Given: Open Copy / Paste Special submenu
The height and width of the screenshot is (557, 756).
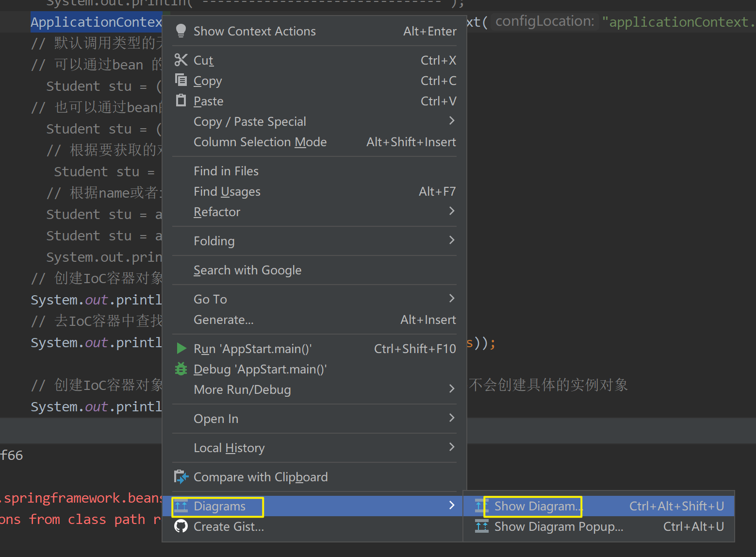Looking at the screenshot, I should point(314,121).
